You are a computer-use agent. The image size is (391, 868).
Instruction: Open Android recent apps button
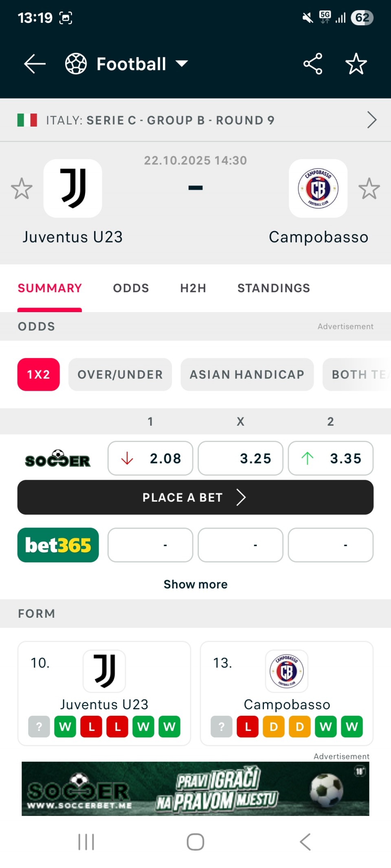[86, 842]
